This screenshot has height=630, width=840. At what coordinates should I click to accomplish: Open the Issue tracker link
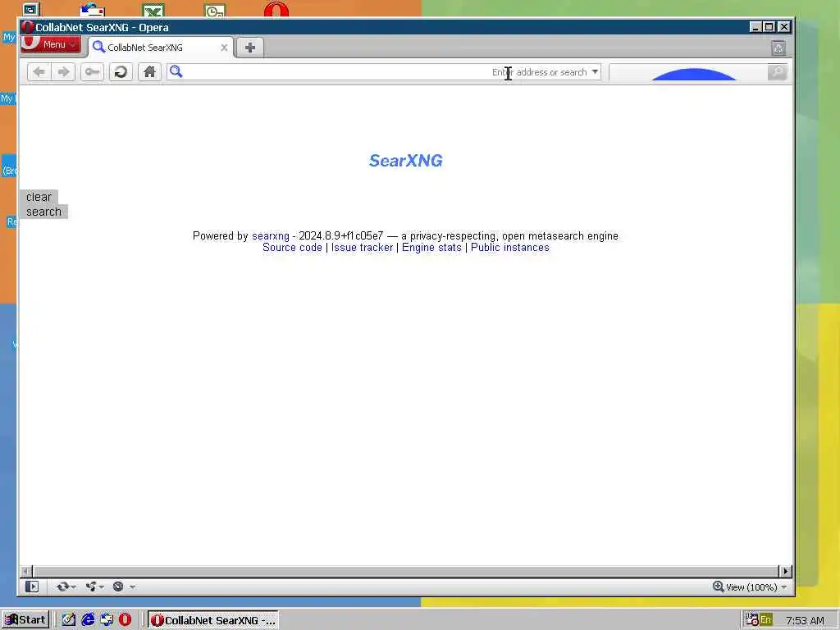(x=362, y=248)
